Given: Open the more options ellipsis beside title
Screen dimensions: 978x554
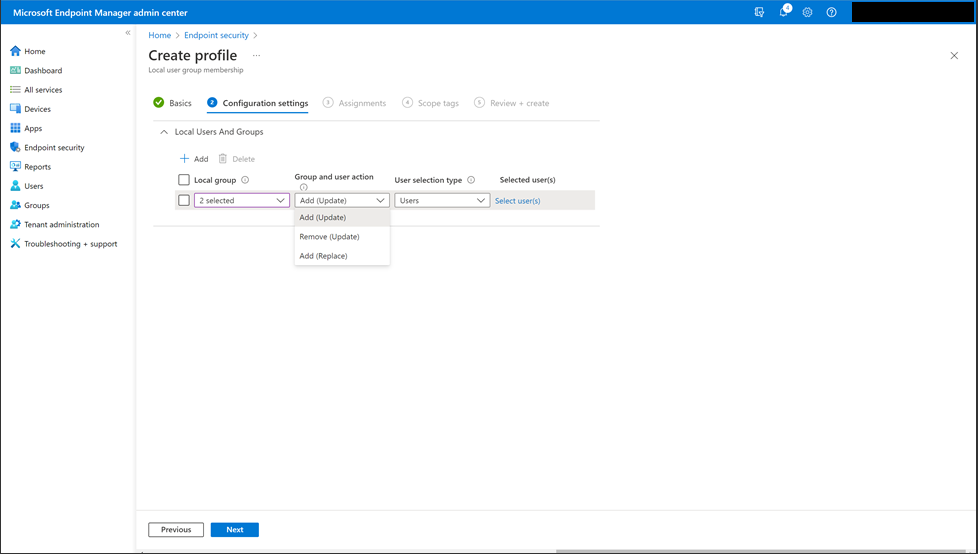Looking at the screenshot, I should coord(256,56).
